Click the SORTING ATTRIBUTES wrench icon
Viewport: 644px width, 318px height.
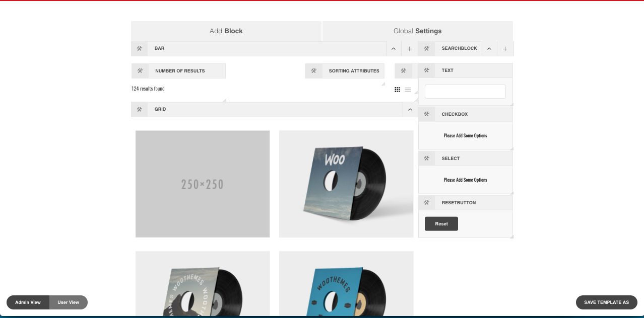click(x=313, y=71)
